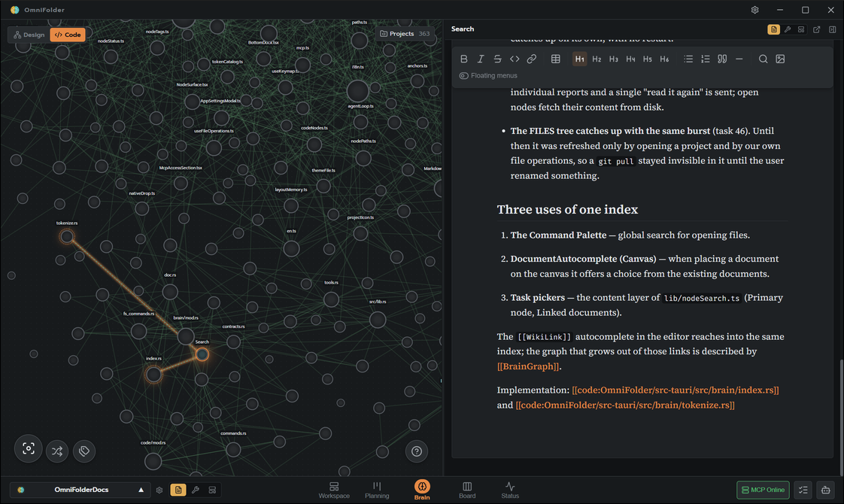Insert an image from the editor toolbar
The width and height of the screenshot is (844, 504).
(780, 59)
